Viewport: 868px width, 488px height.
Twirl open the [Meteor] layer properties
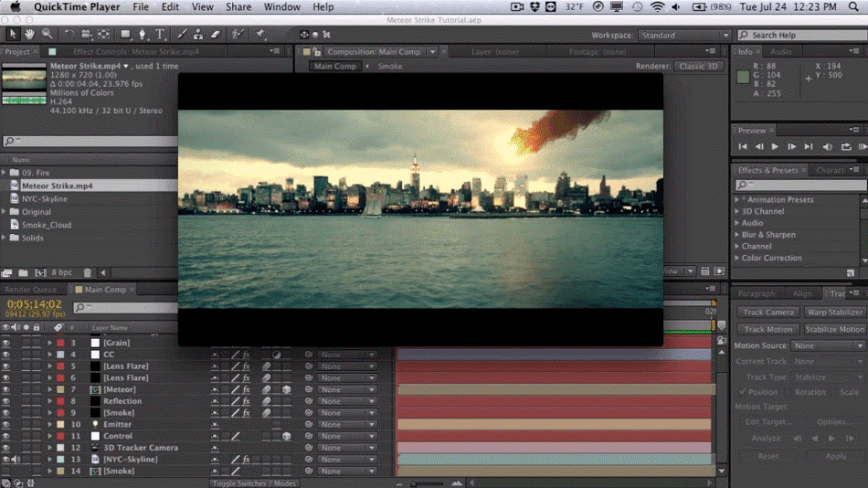50,389
